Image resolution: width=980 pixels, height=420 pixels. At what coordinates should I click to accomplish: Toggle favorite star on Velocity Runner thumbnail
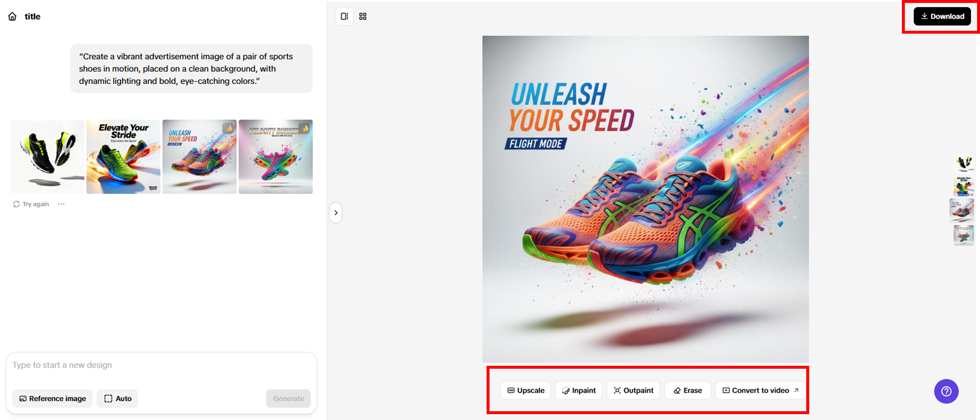pyautogui.click(x=306, y=128)
